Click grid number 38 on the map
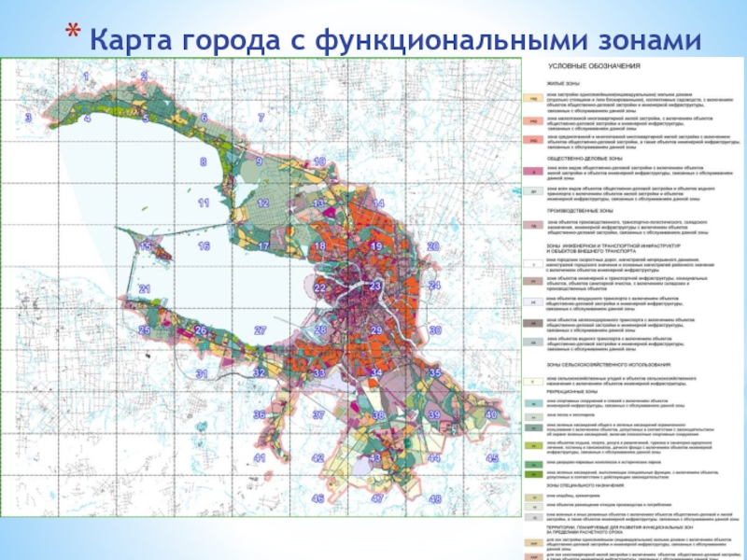This screenshot has height=560, width=747. click(x=378, y=415)
